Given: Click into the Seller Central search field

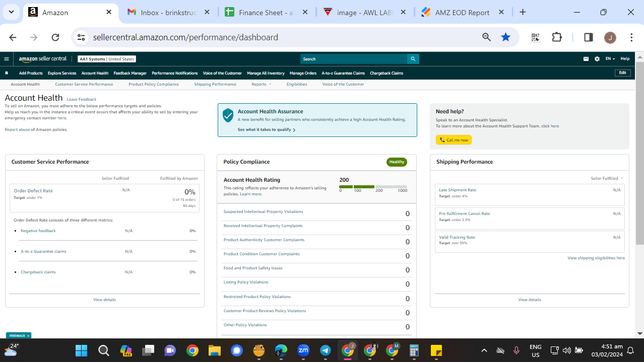Looking at the screenshot, I should (x=353, y=59).
